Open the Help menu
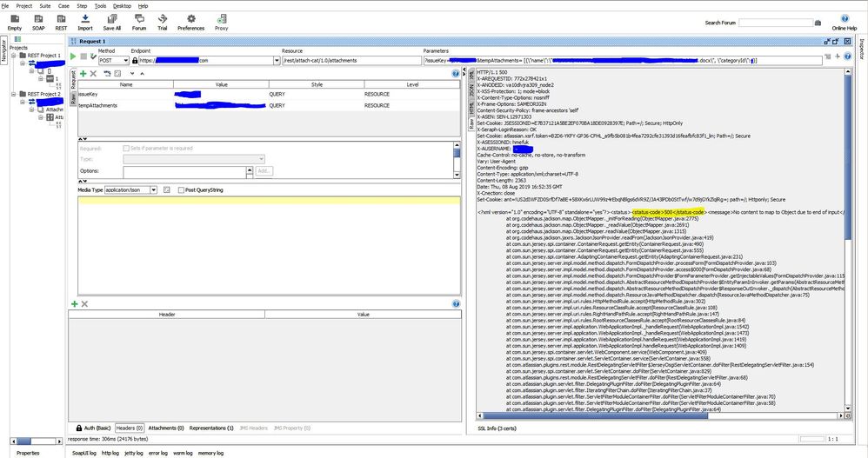The image size is (868, 458). tap(143, 5)
